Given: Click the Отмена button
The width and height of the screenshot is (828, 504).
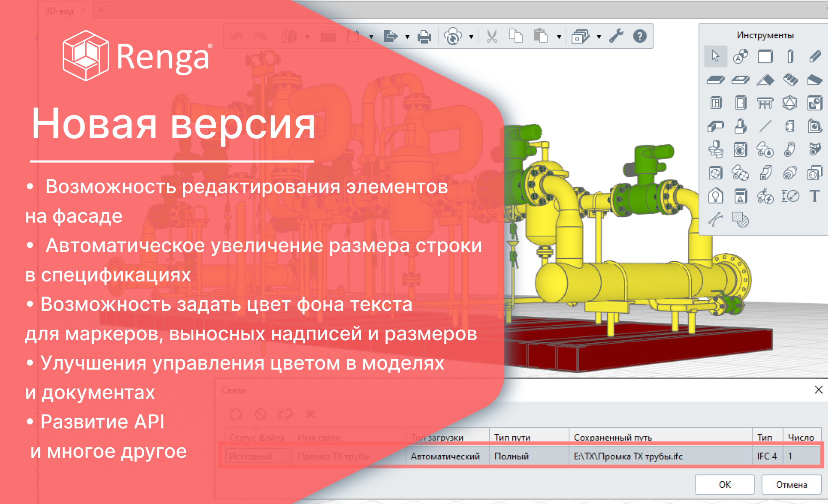Looking at the screenshot, I should pos(791,485).
